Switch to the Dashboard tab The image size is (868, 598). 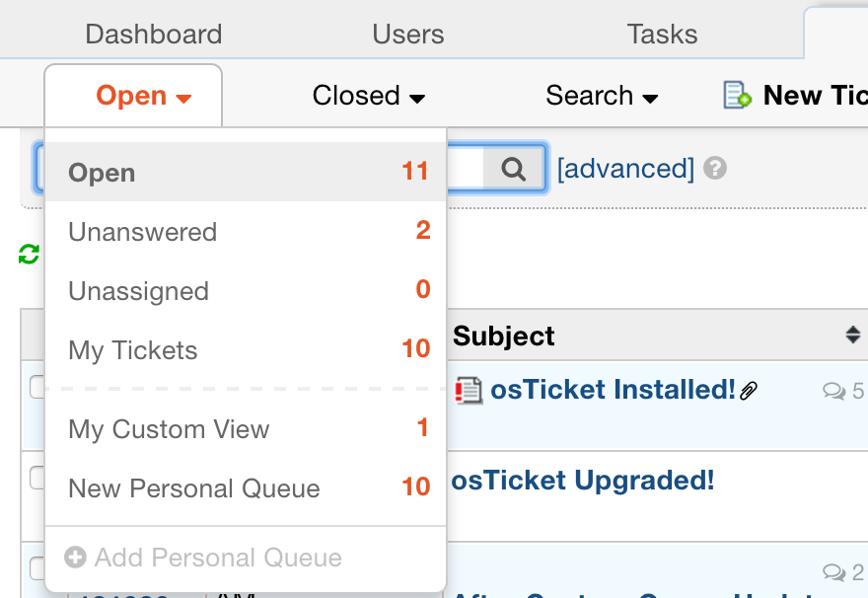(153, 34)
